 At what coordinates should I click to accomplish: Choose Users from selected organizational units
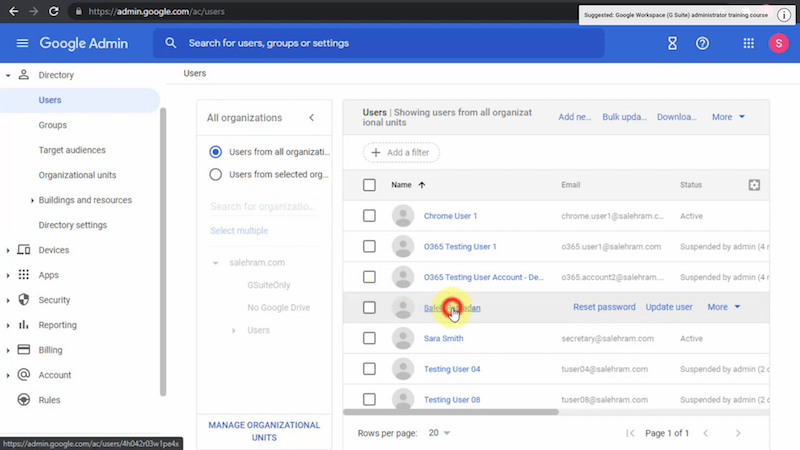pyautogui.click(x=215, y=174)
